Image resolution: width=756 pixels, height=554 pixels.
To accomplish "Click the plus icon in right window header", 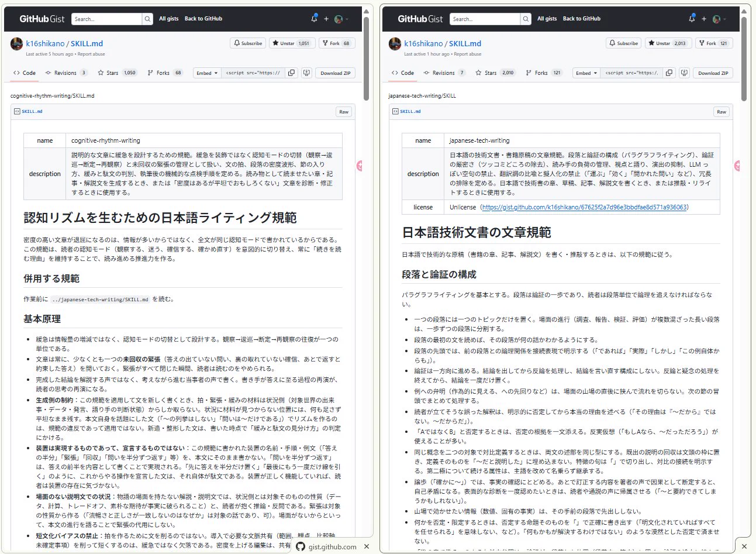I will point(704,19).
